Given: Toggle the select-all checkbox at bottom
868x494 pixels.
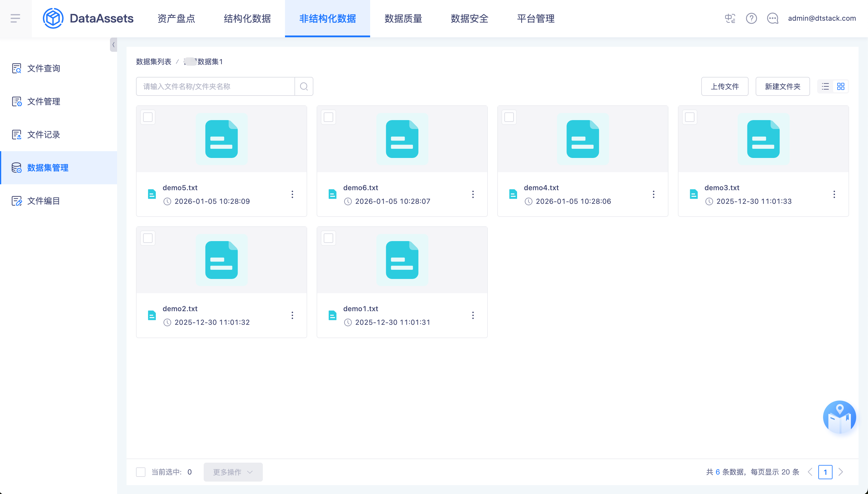Looking at the screenshot, I should [141, 472].
